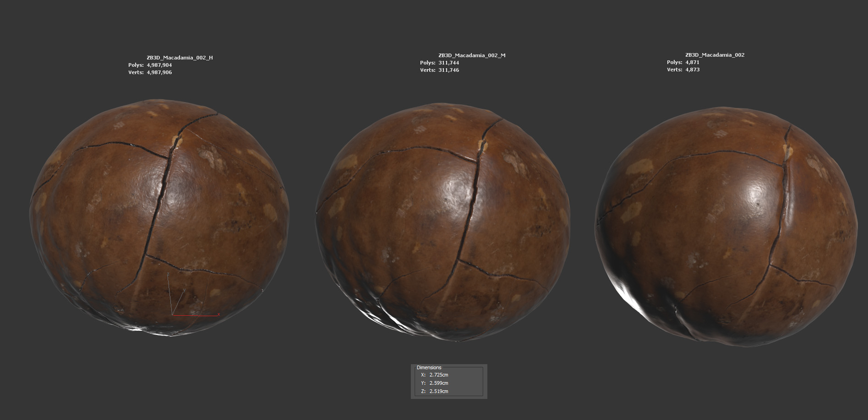Click the Polys count 4,987,904

(x=159, y=65)
